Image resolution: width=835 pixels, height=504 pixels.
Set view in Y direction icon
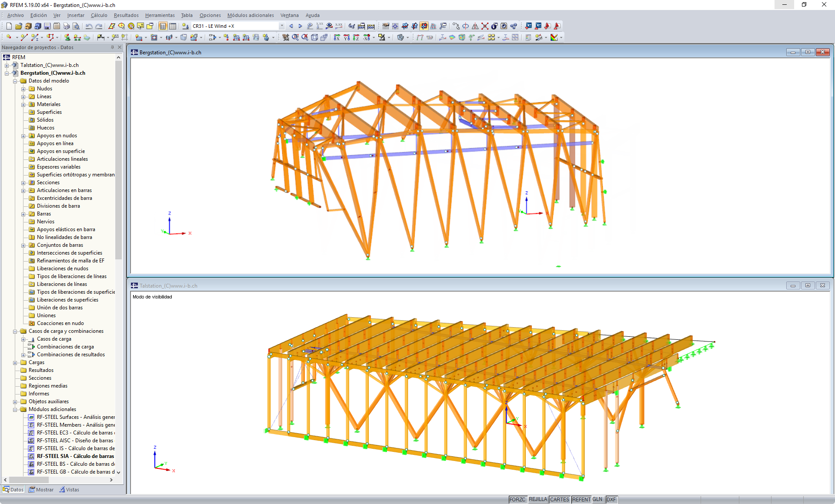[347, 37]
